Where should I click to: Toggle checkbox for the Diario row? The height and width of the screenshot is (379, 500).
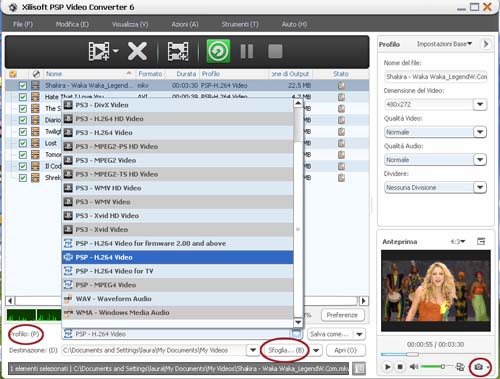point(23,120)
